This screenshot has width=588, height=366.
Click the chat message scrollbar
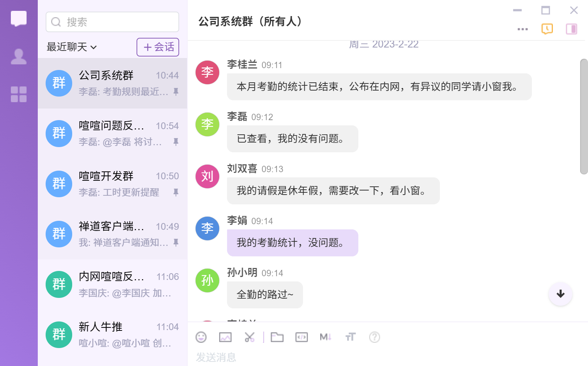click(x=584, y=116)
